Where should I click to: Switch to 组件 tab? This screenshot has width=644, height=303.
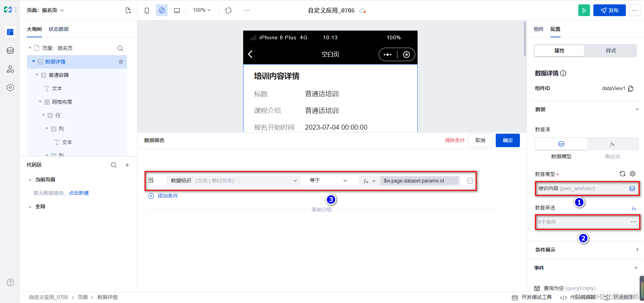pyautogui.click(x=539, y=29)
